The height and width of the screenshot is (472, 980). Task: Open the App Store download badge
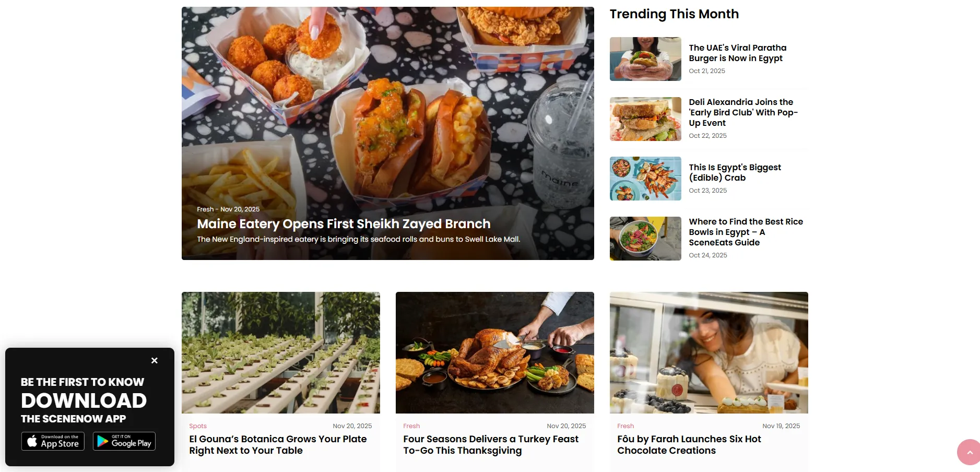pyautogui.click(x=53, y=441)
